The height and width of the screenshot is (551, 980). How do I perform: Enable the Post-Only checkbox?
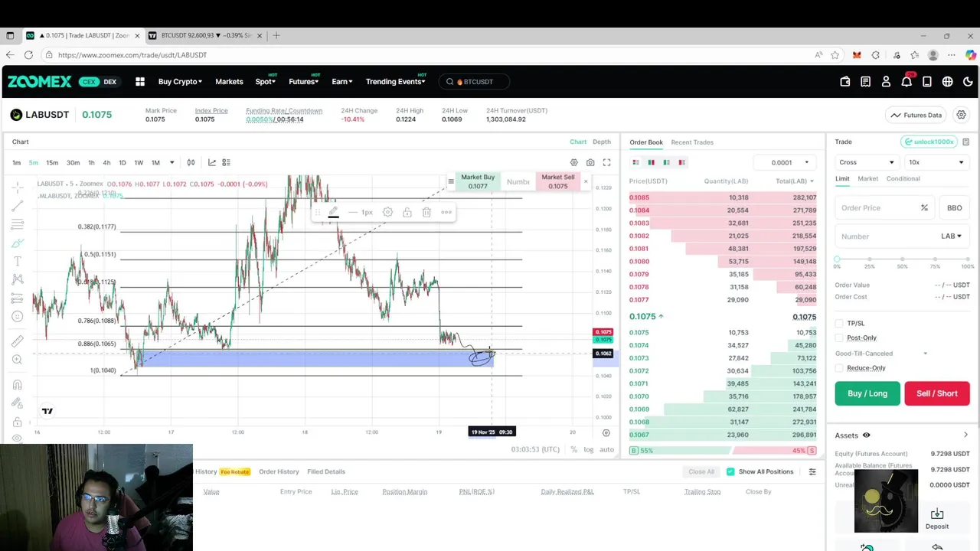[839, 337]
